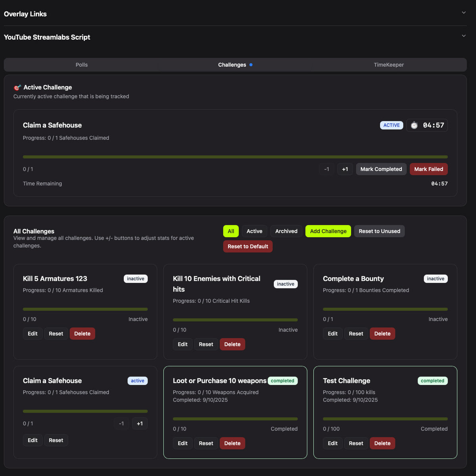Click the Reset to Default button

tap(248, 246)
